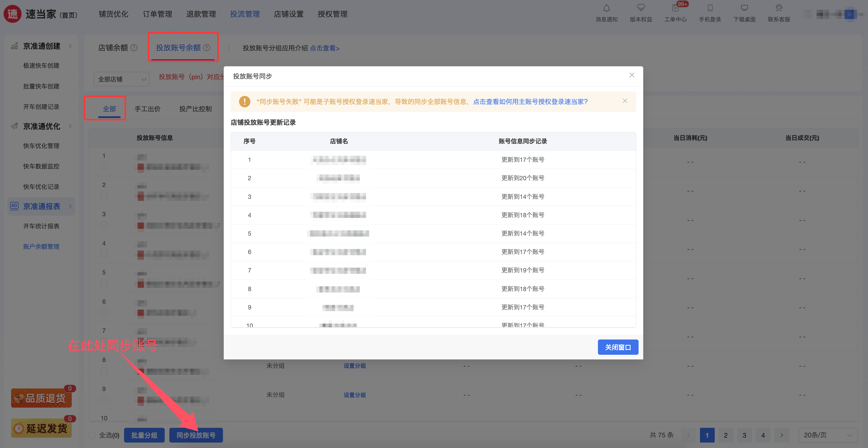Tick the checkbox for row 9

[104, 400]
